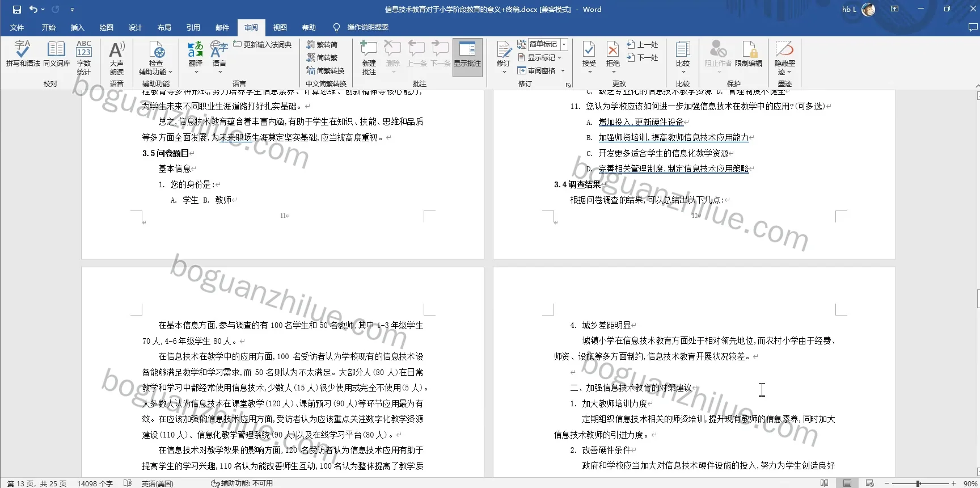Start 大声朗读 read aloud
Viewport: 980px width, 488px height.
tap(117, 57)
